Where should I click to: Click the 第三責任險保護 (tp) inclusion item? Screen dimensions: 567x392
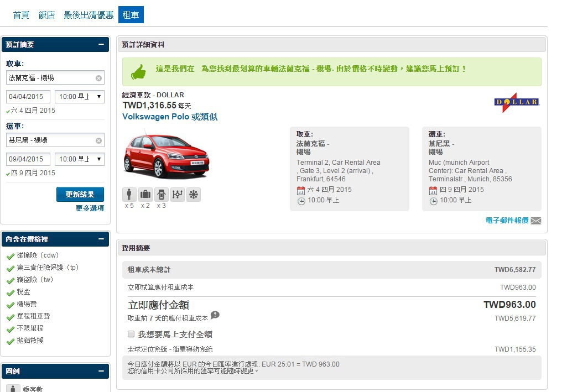(48, 268)
